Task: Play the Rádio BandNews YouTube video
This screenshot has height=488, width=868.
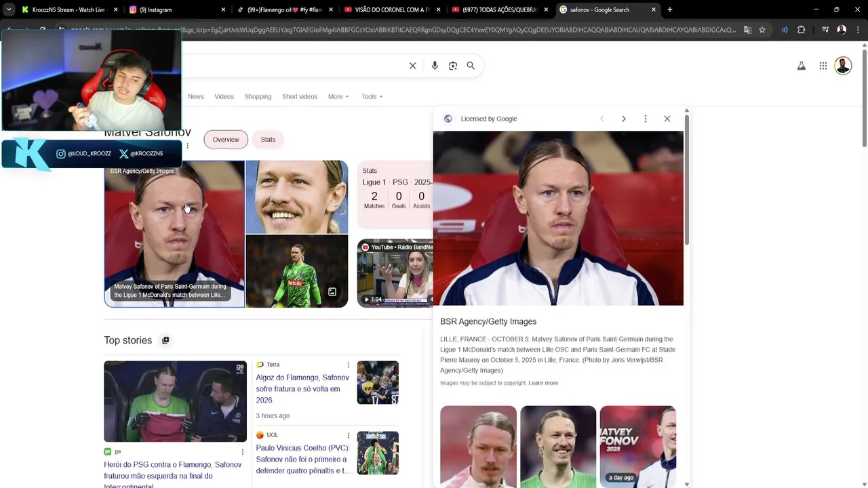Action: point(395,273)
